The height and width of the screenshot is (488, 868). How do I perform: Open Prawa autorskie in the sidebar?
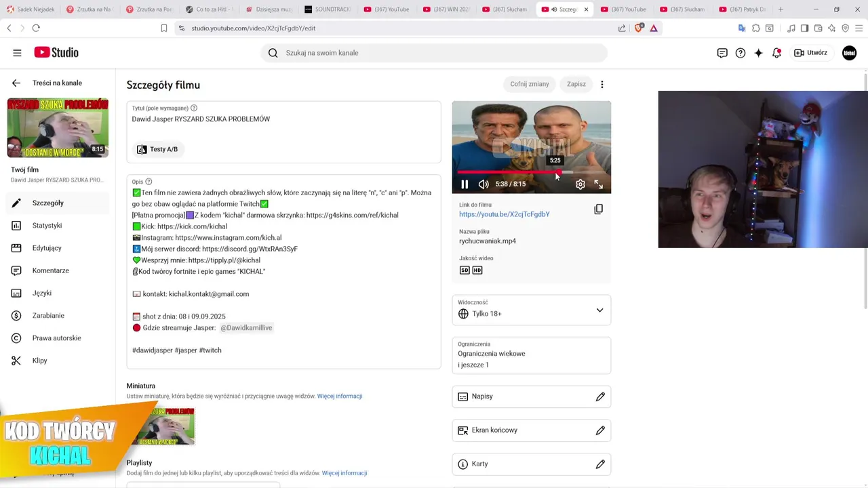point(58,338)
